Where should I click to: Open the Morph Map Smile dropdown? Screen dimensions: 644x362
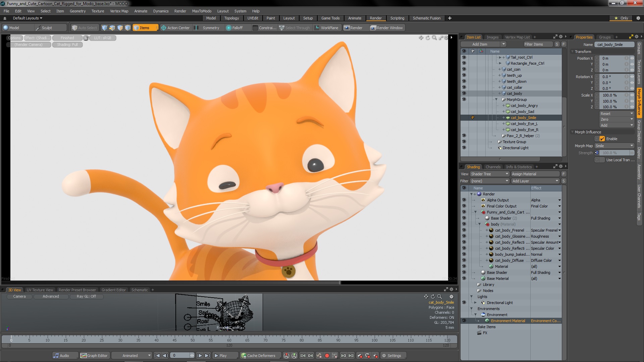[x=615, y=146]
